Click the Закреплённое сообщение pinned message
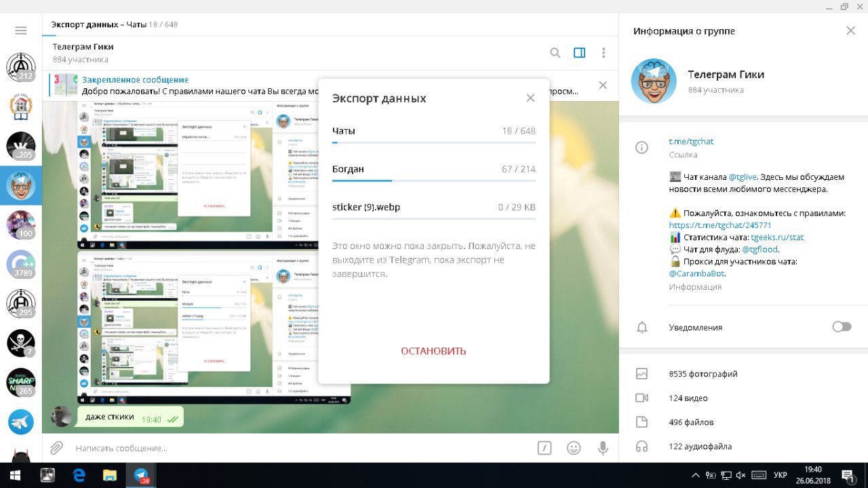The width and height of the screenshot is (868, 488). click(x=135, y=79)
